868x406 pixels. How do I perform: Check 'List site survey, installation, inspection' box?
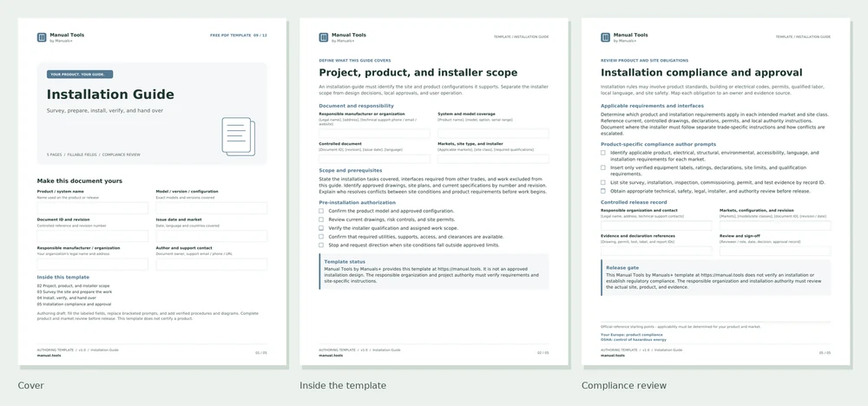(603, 182)
